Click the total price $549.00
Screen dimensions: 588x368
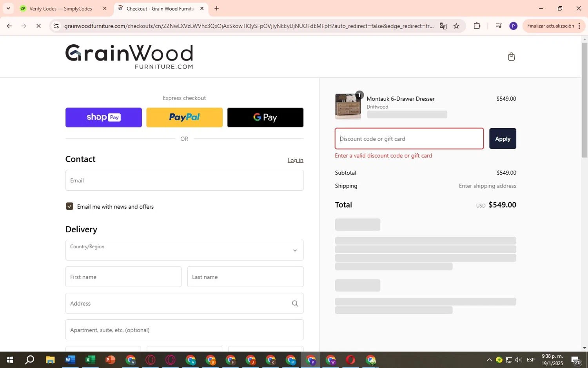click(502, 205)
